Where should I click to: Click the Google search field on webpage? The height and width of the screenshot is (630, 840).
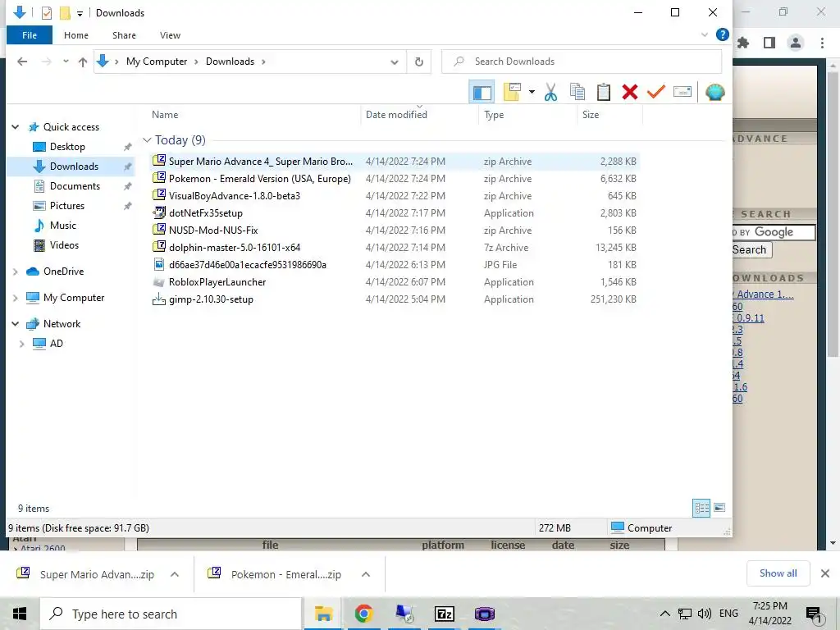pyautogui.click(x=774, y=232)
